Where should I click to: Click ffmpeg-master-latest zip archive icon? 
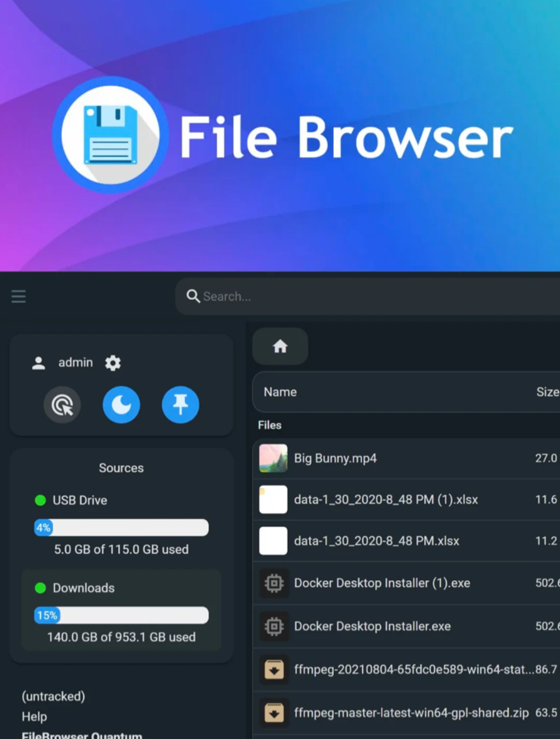click(274, 713)
